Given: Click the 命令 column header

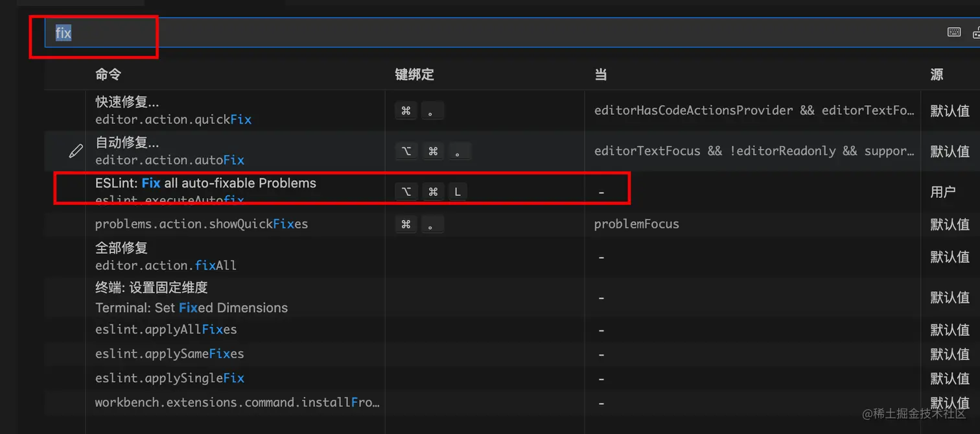Looking at the screenshot, I should click(x=108, y=75).
